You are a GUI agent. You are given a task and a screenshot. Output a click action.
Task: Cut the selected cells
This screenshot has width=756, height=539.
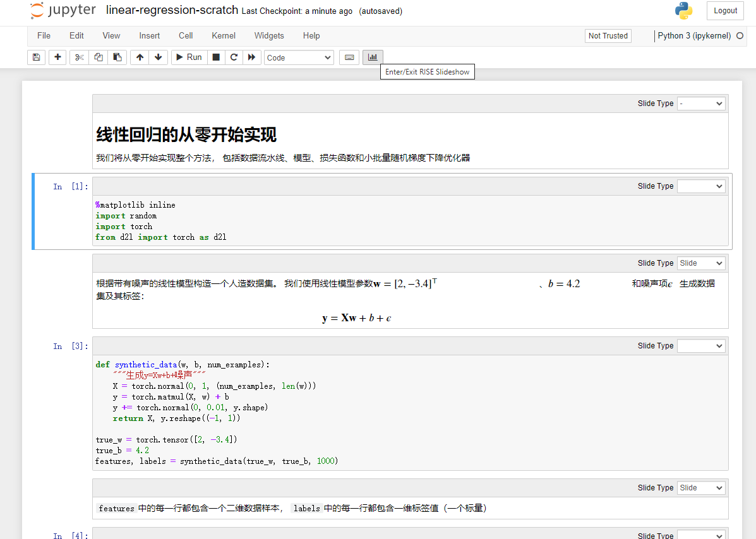point(79,57)
